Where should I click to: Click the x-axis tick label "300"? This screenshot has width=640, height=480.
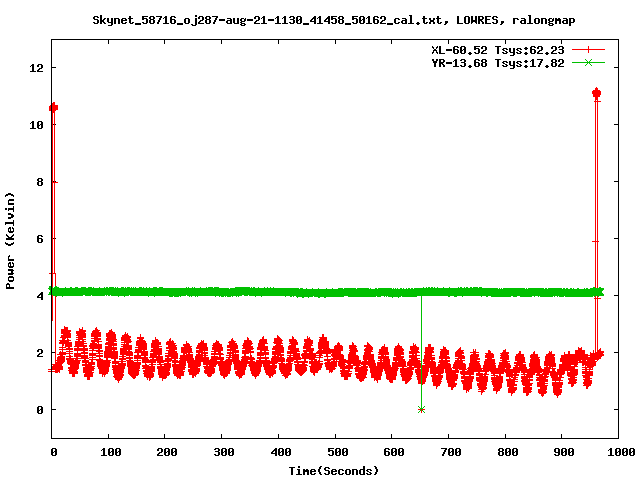tap(224, 452)
